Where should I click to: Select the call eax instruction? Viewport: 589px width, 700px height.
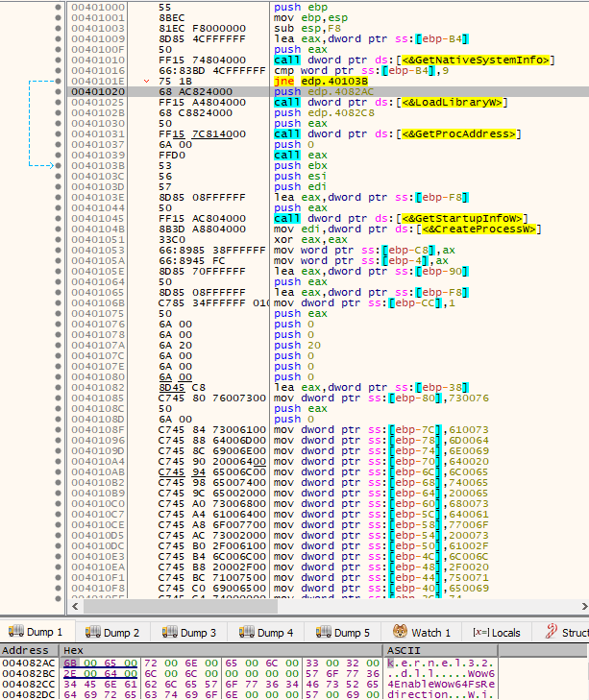point(301,155)
